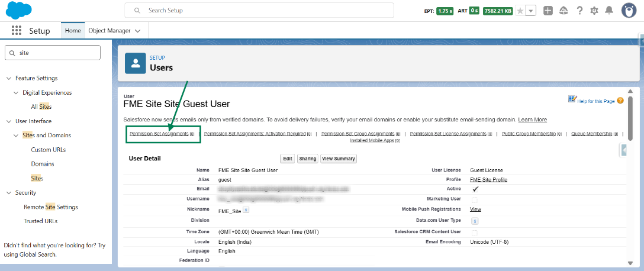
Task: Click the 'FME Site Site Guest User' heading
Action: (x=176, y=104)
